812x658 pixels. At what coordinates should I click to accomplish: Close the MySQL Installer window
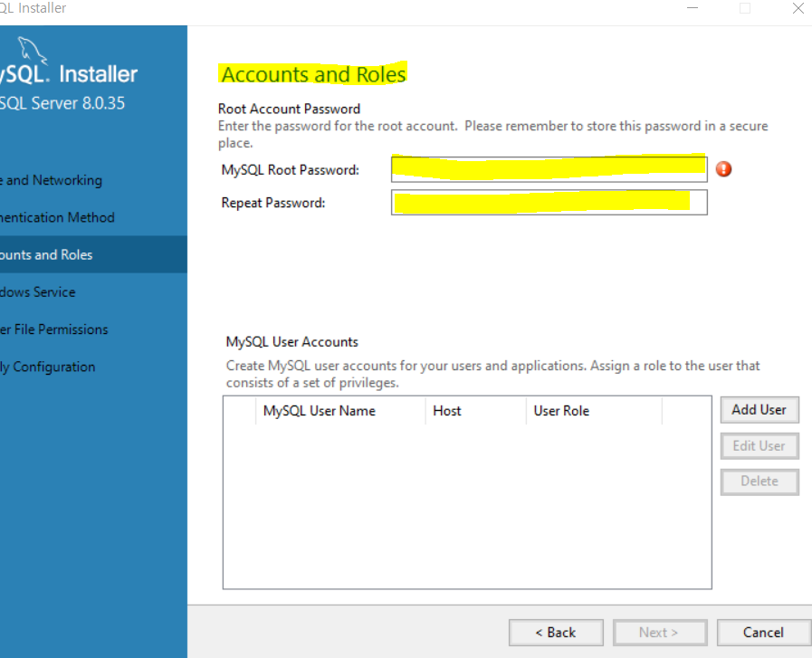pyautogui.click(x=798, y=8)
